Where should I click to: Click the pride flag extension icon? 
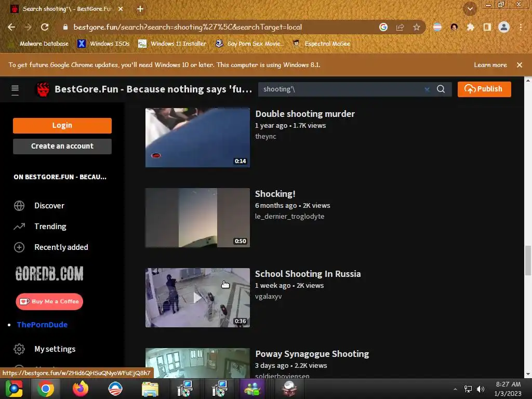point(437,27)
